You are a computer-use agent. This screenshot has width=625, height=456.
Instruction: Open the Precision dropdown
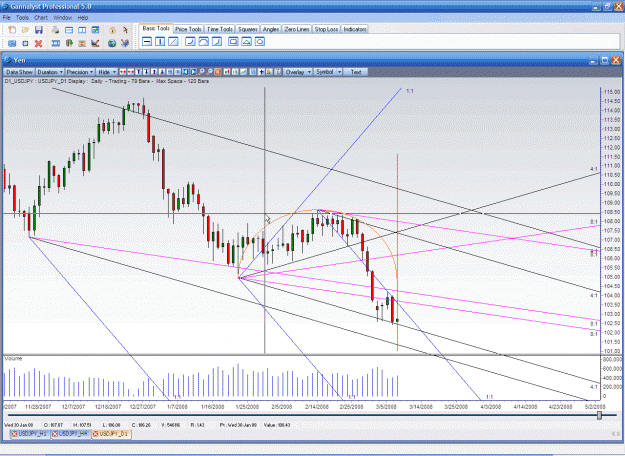(80, 72)
